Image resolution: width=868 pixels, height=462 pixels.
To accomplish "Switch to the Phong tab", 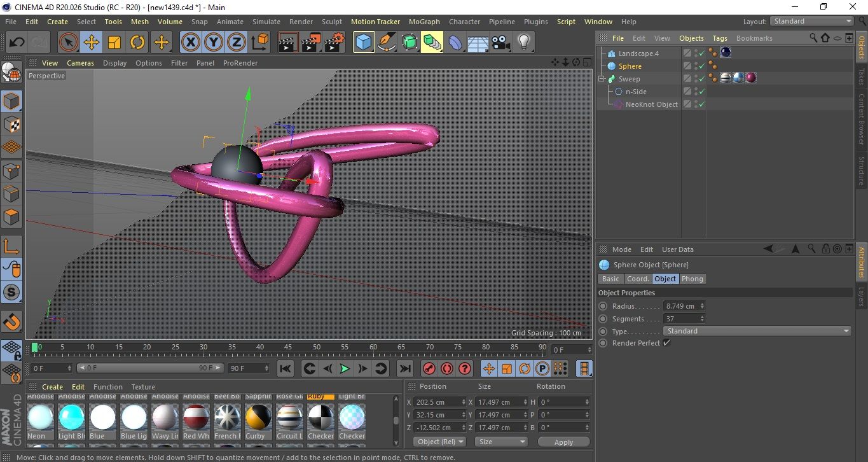I will click(692, 279).
